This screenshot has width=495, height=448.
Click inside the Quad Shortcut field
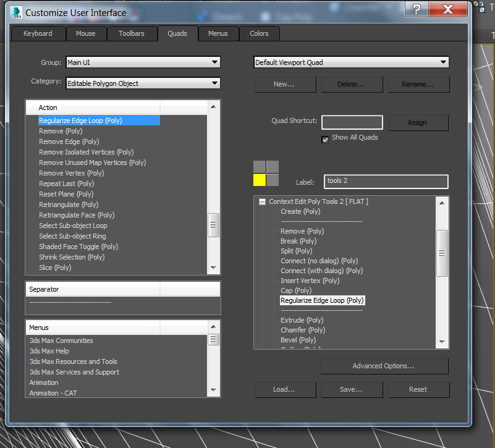pyautogui.click(x=352, y=122)
